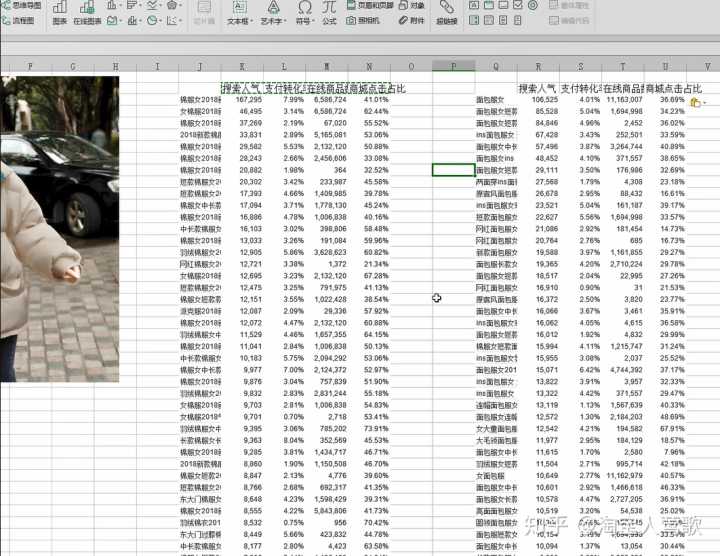Click 页眉和页脚 header and footer button

pos(370,5)
